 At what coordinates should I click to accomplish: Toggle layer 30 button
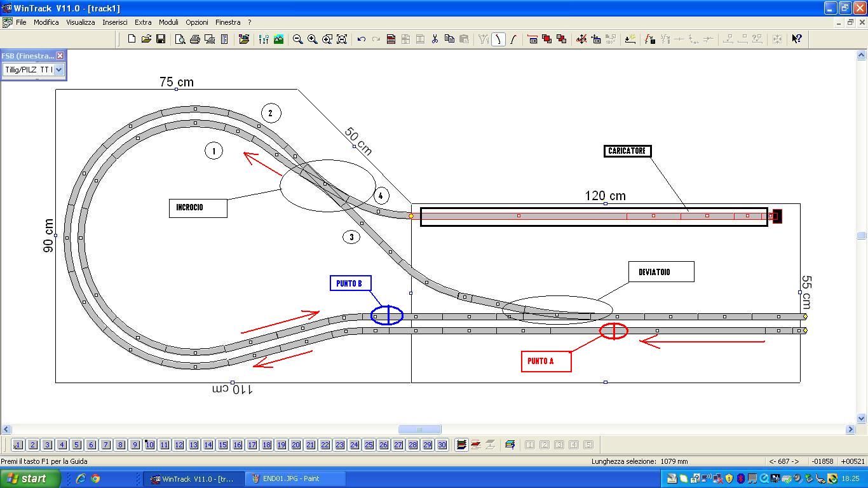[442, 445]
